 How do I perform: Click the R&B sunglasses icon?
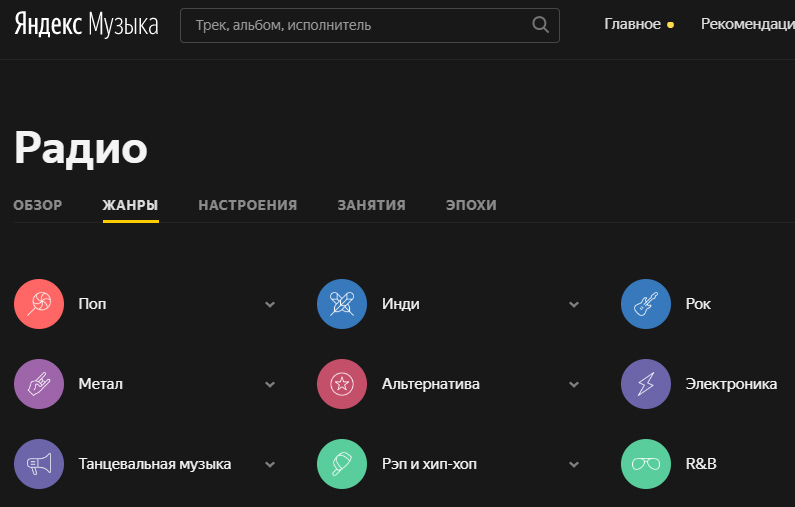[646, 464]
